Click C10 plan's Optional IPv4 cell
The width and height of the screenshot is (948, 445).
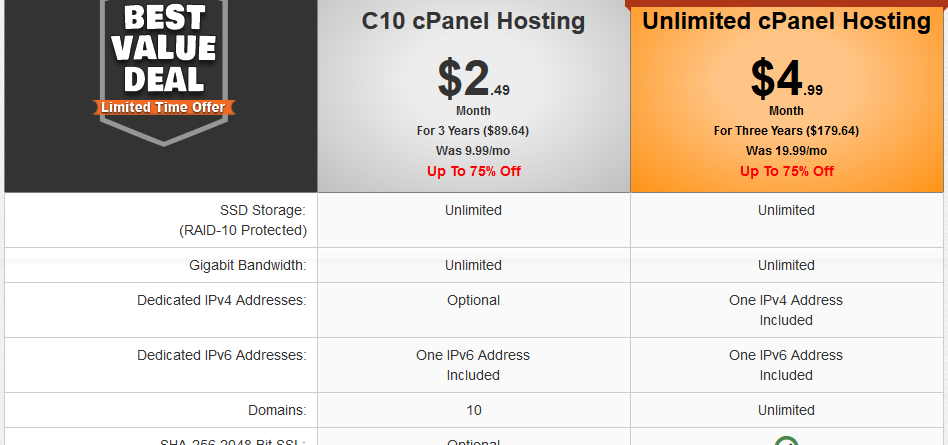[473, 300]
